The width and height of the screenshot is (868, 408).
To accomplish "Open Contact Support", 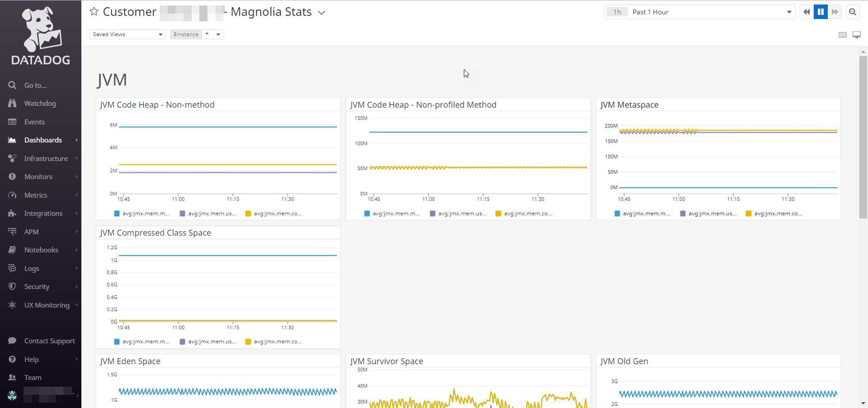I will 50,341.
